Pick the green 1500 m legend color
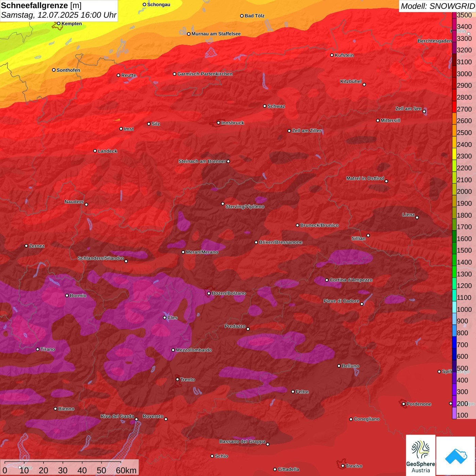Screen dimensions: 476x476 coord(454,248)
